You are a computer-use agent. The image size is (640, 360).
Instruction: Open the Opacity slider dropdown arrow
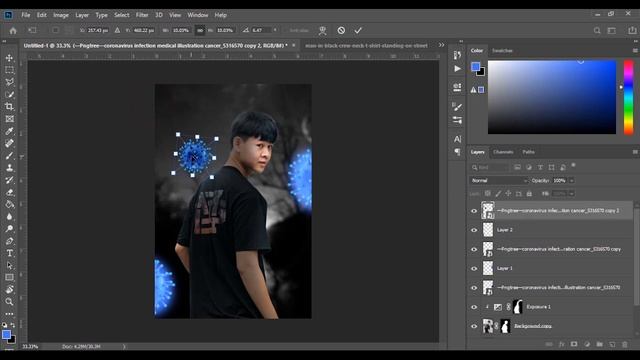coord(571,180)
